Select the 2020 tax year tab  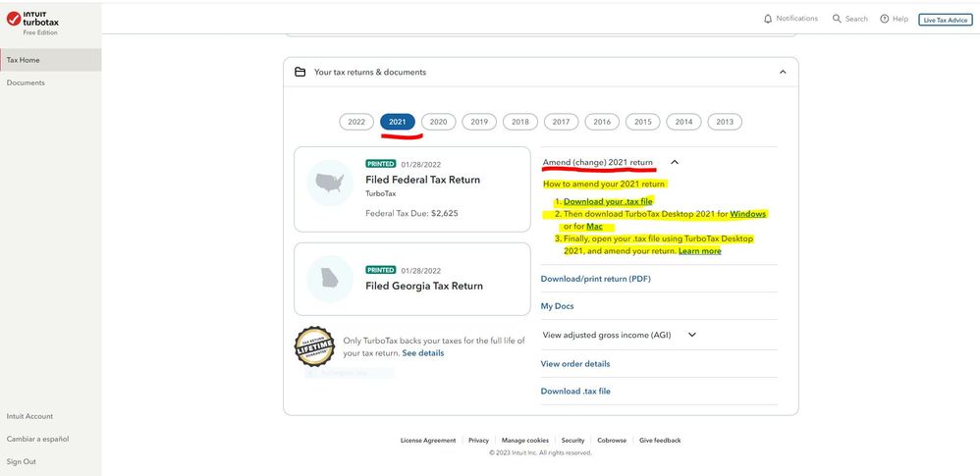pyautogui.click(x=438, y=122)
